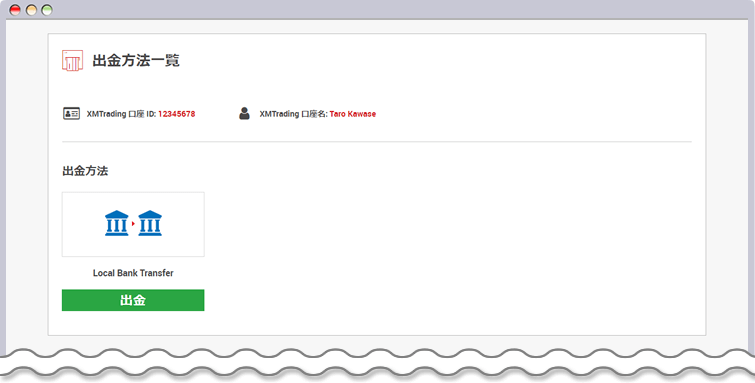The height and width of the screenshot is (383, 755).
Task: Click the 出金方法一覧 page heading
Action: pyautogui.click(x=136, y=61)
